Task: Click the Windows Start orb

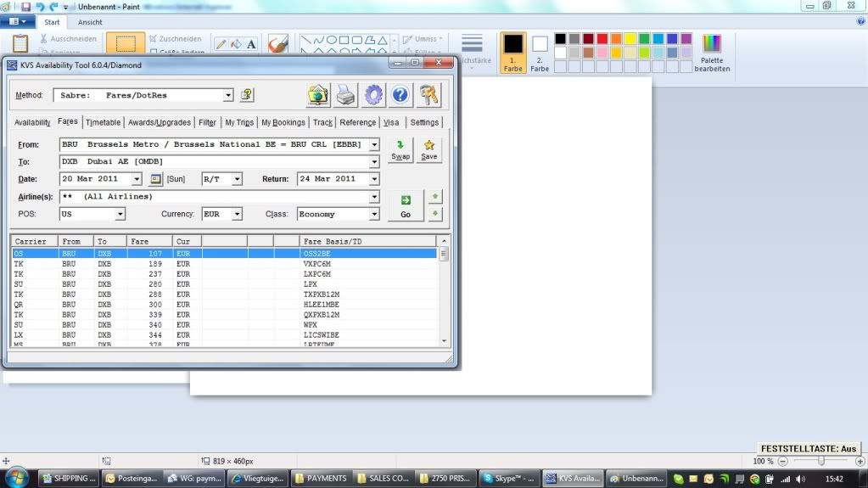Action: [x=17, y=478]
